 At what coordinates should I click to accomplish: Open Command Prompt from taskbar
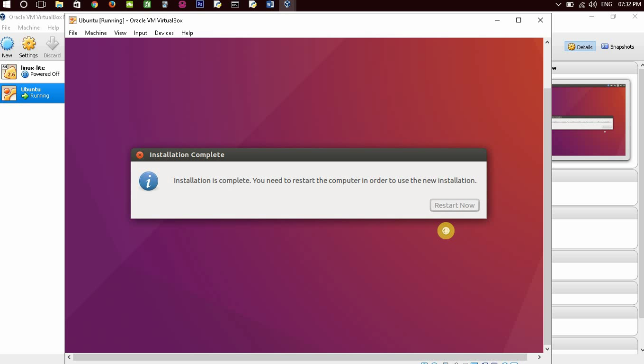click(x=235, y=5)
